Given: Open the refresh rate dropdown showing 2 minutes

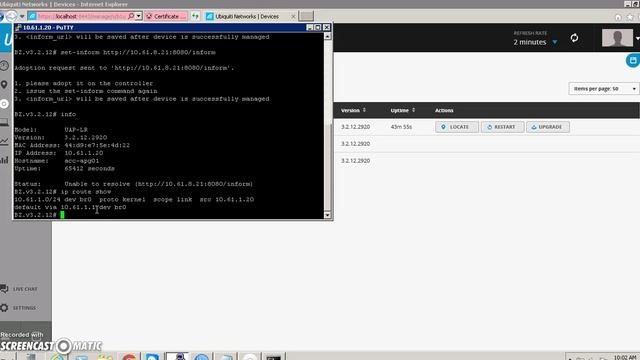Looking at the screenshot, I should point(536,42).
